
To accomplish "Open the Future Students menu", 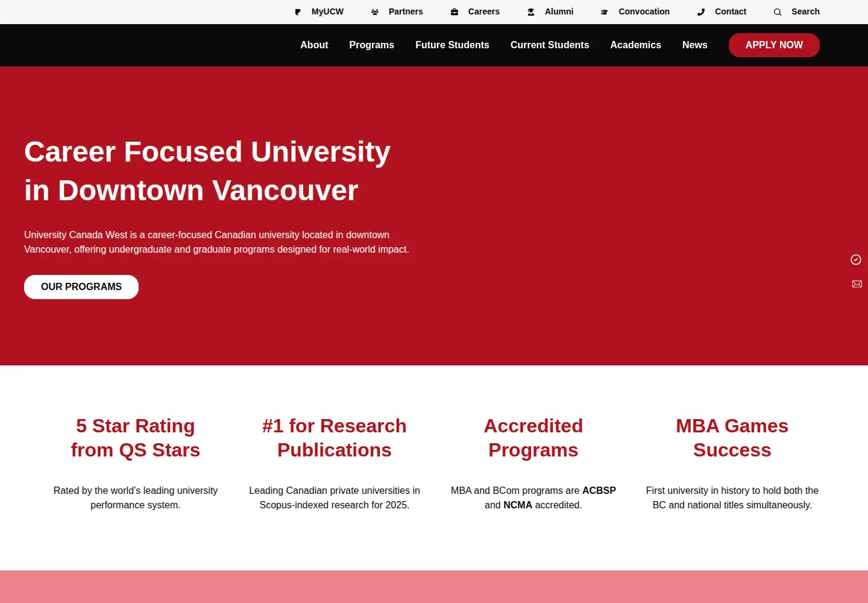I will pos(452,45).
